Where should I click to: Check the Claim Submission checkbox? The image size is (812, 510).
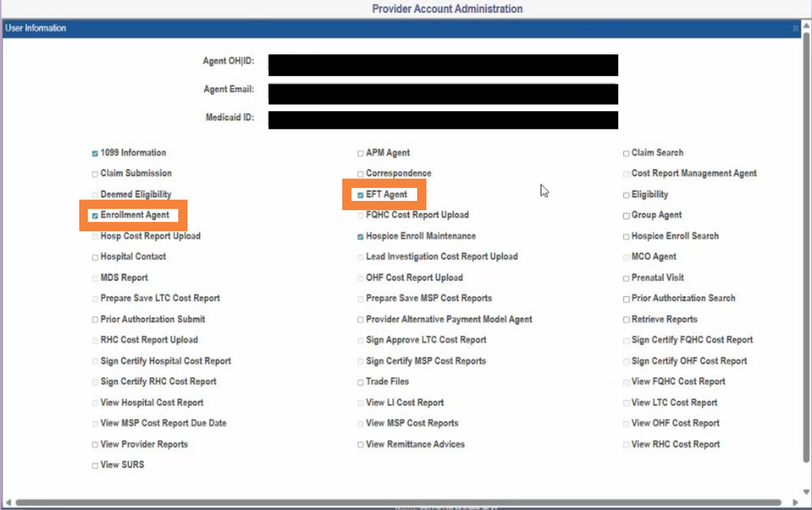click(95, 174)
